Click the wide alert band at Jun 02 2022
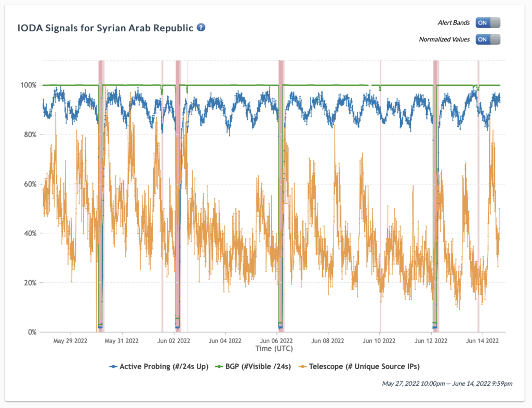The width and height of the screenshot is (532, 408). tap(178, 198)
